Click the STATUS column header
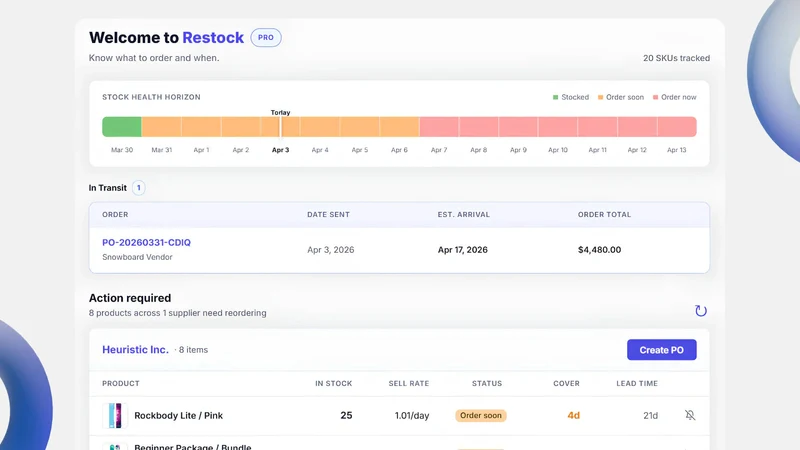The height and width of the screenshot is (450, 800). point(487,384)
